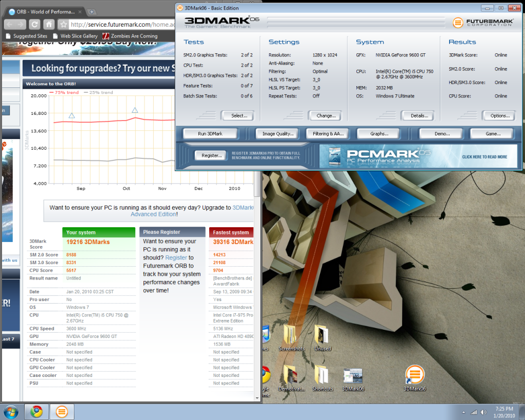This screenshot has height=420, width=525.
Task: Open the network signal tray icon
Action: pos(473,412)
